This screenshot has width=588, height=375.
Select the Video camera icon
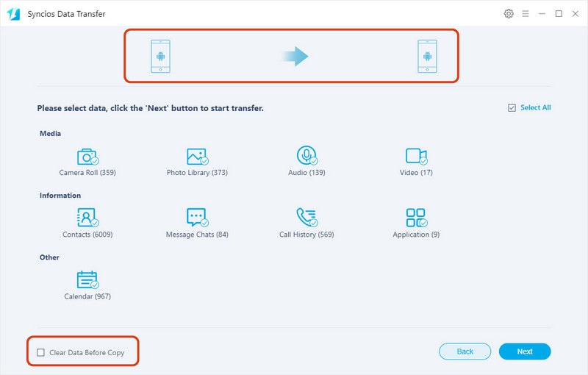click(x=415, y=156)
